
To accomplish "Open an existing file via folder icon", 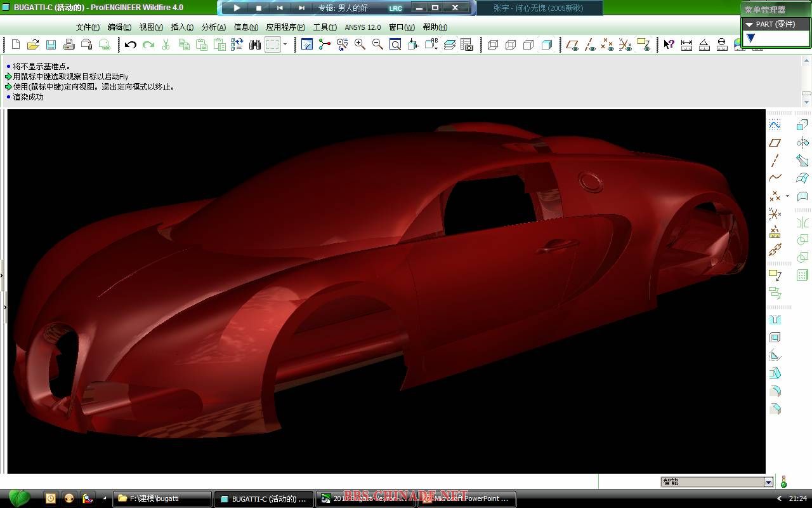I will (33, 44).
